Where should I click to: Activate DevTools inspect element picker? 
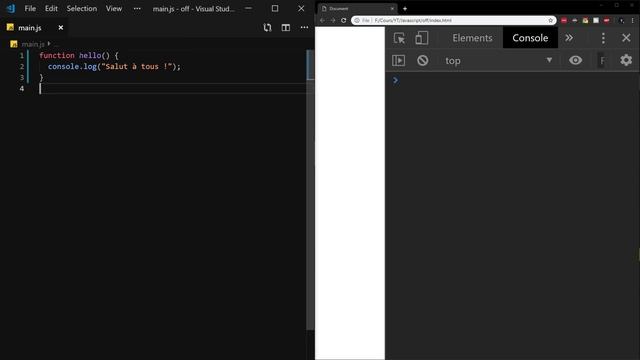click(399, 38)
